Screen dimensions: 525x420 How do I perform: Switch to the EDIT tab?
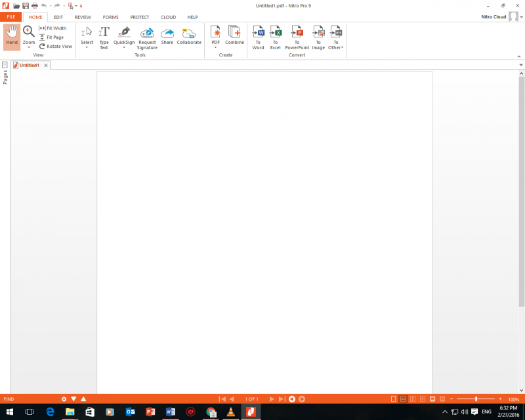tap(58, 17)
